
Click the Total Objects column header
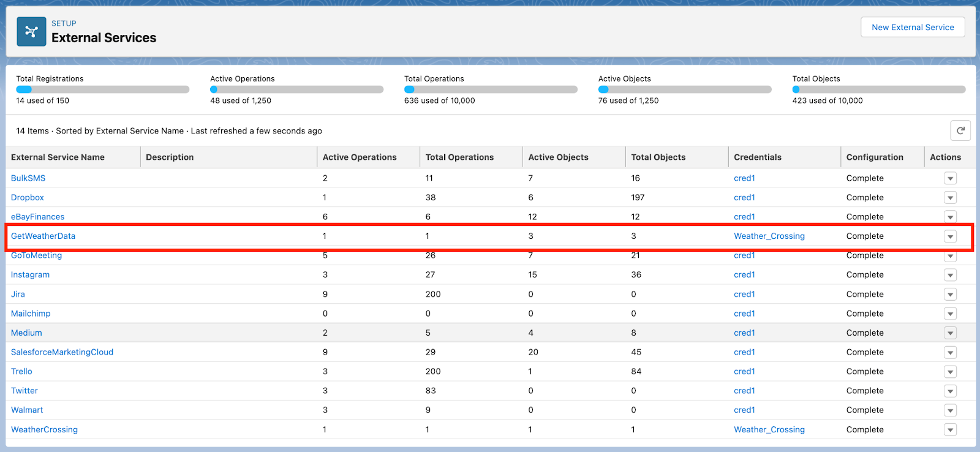[x=677, y=157]
